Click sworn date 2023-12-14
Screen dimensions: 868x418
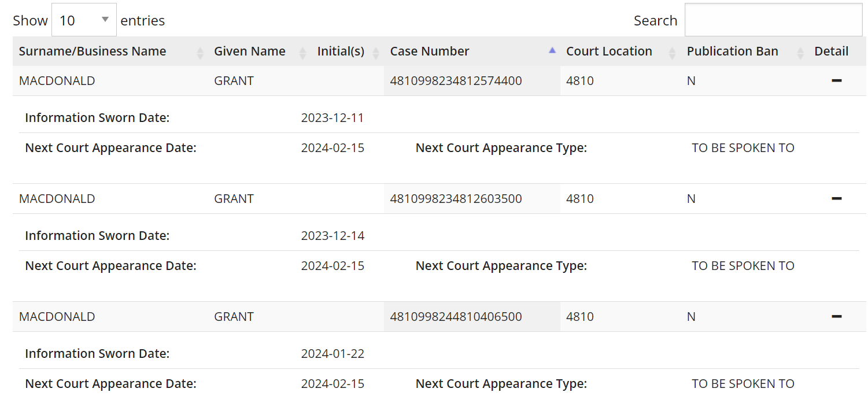(x=333, y=236)
